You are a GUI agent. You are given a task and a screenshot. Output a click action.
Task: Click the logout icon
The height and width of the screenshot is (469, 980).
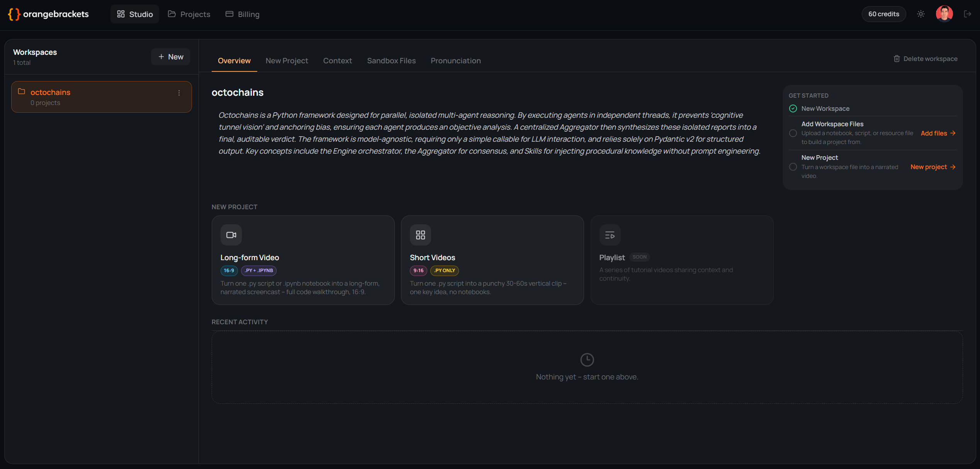pos(968,14)
